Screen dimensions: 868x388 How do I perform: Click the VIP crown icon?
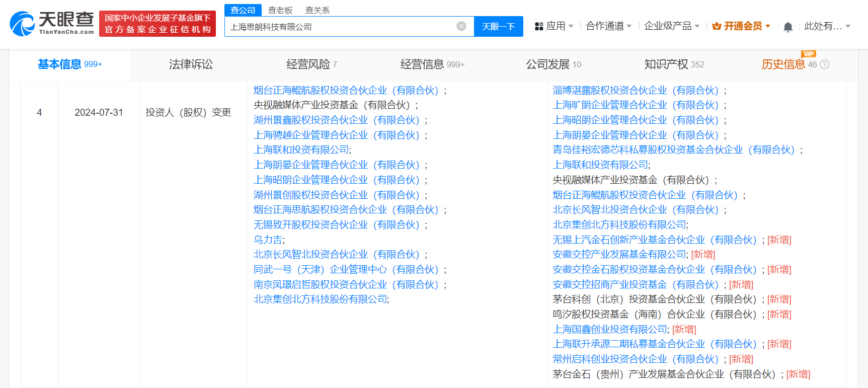717,26
